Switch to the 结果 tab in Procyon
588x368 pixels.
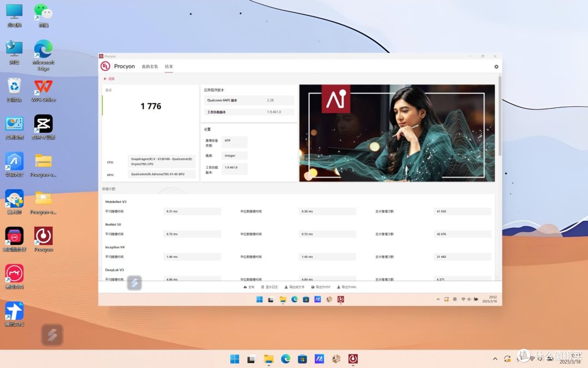169,67
